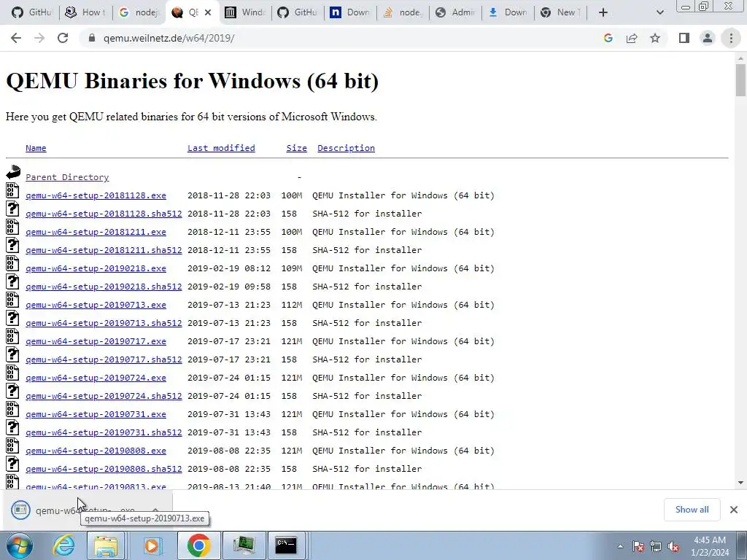Go back to the previous page
This screenshot has height=560, width=747.
click(x=16, y=38)
